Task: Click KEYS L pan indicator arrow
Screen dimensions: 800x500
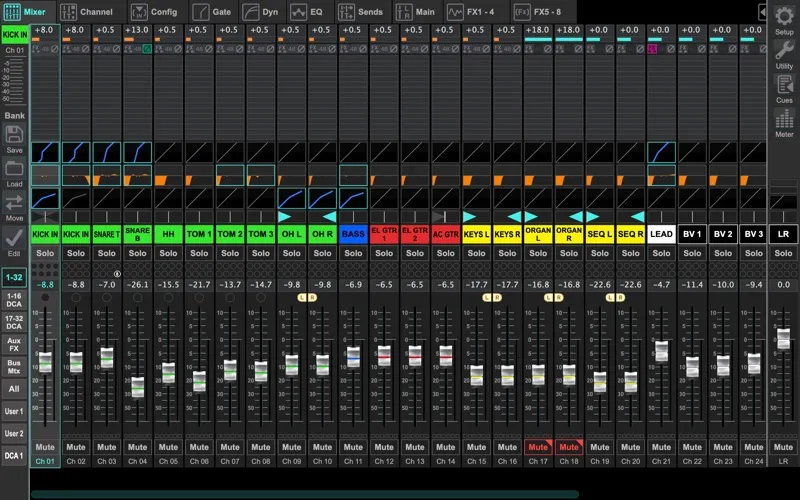Action: [x=469, y=217]
